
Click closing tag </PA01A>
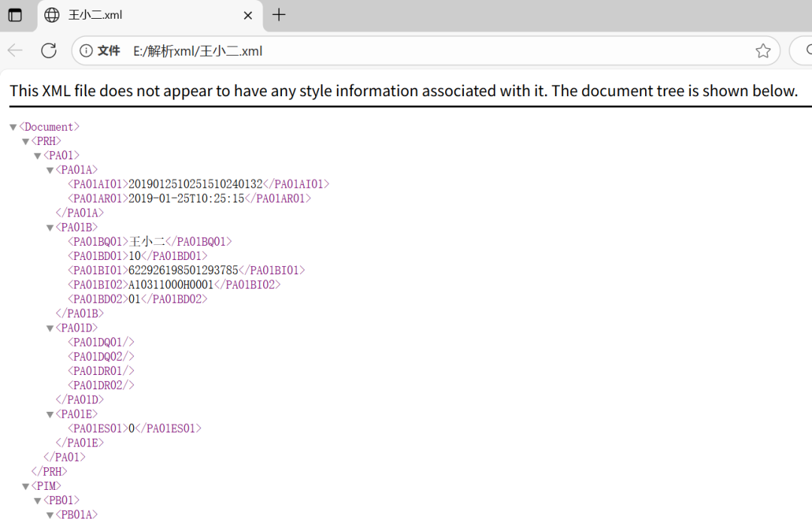pyautogui.click(x=80, y=213)
